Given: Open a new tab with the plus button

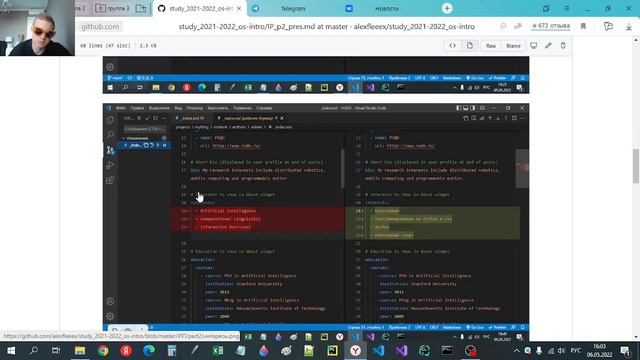Looking at the screenshot, I should [x=447, y=8].
